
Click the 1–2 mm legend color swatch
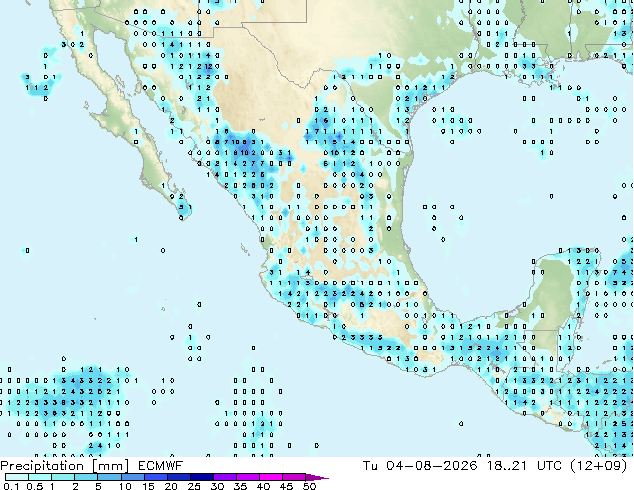[x=63, y=477]
